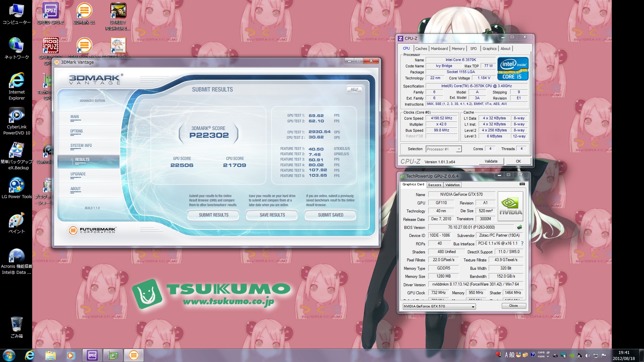Click the BIOS save chip icon
The width and height of the screenshot is (644, 362).
click(520, 227)
